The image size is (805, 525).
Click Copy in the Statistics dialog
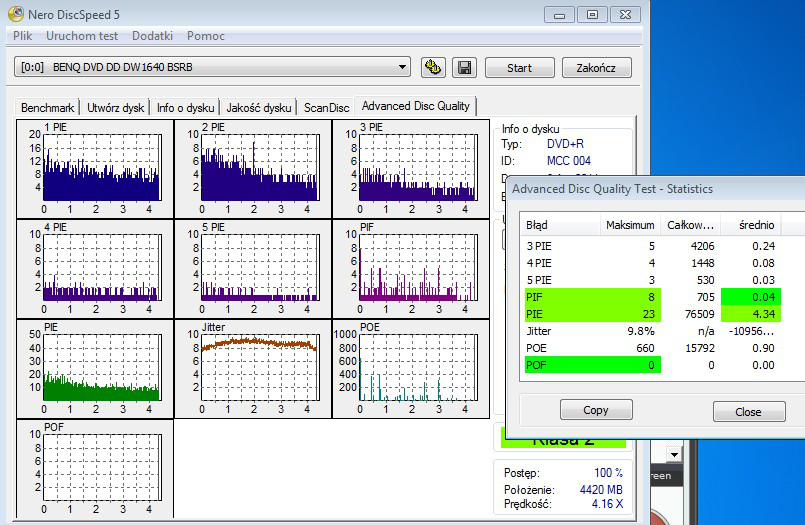coord(596,410)
